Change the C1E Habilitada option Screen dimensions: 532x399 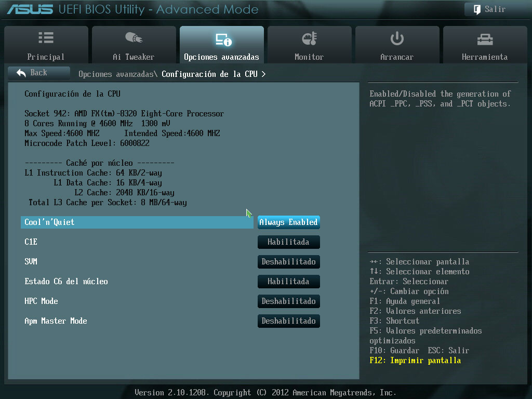pos(288,242)
